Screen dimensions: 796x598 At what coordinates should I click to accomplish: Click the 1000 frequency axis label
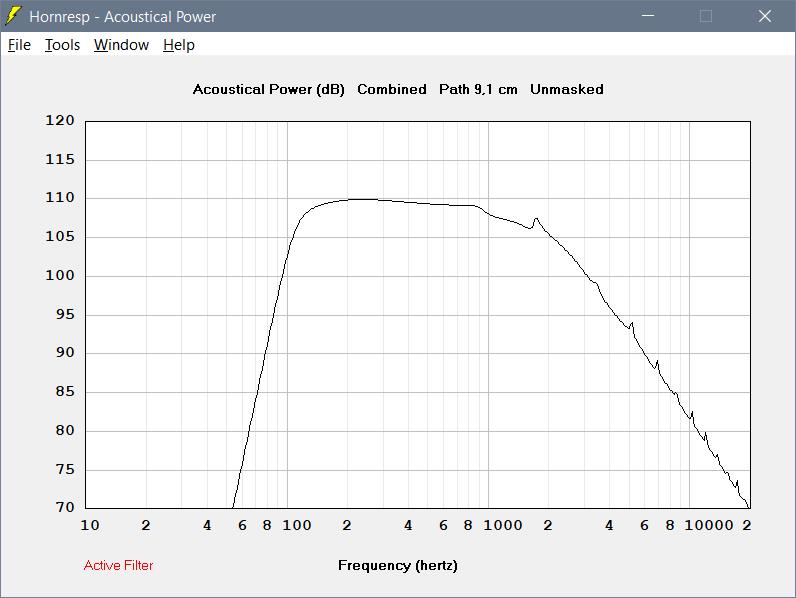click(503, 525)
